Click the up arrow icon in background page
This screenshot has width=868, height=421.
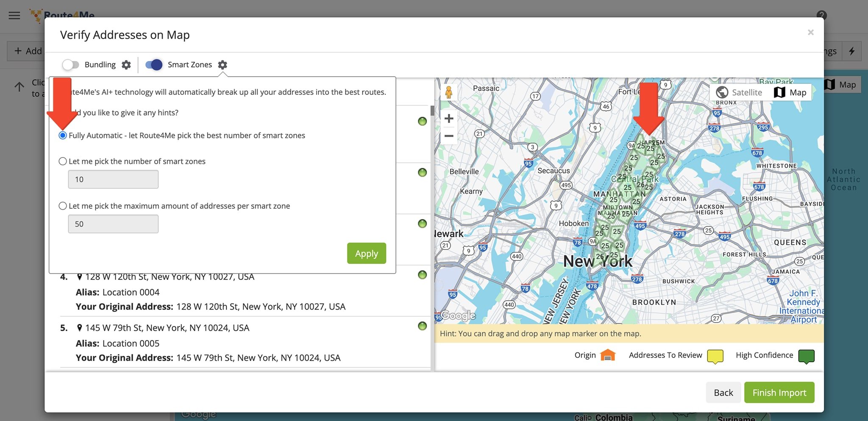[x=19, y=87]
